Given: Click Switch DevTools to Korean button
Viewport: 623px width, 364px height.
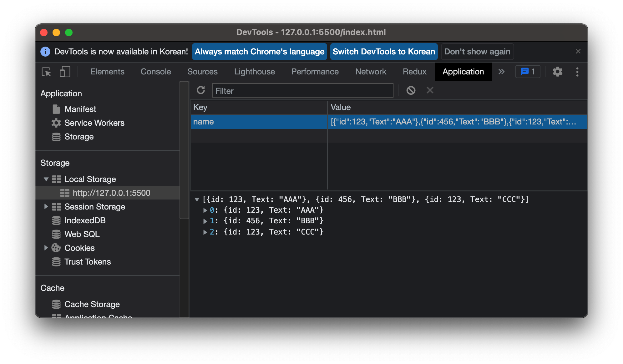Looking at the screenshot, I should [x=384, y=52].
